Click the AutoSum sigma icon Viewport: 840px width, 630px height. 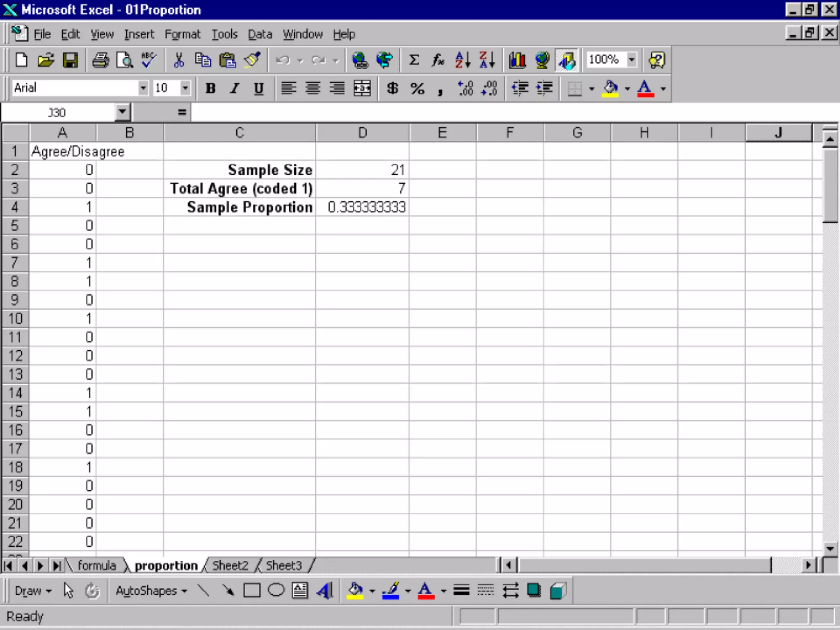[x=414, y=60]
